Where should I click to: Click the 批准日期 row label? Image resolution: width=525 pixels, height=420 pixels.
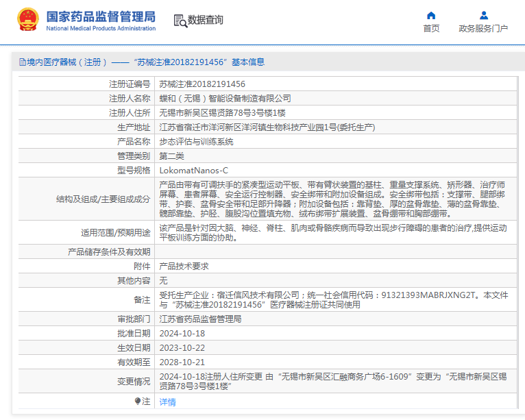[134, 333]
